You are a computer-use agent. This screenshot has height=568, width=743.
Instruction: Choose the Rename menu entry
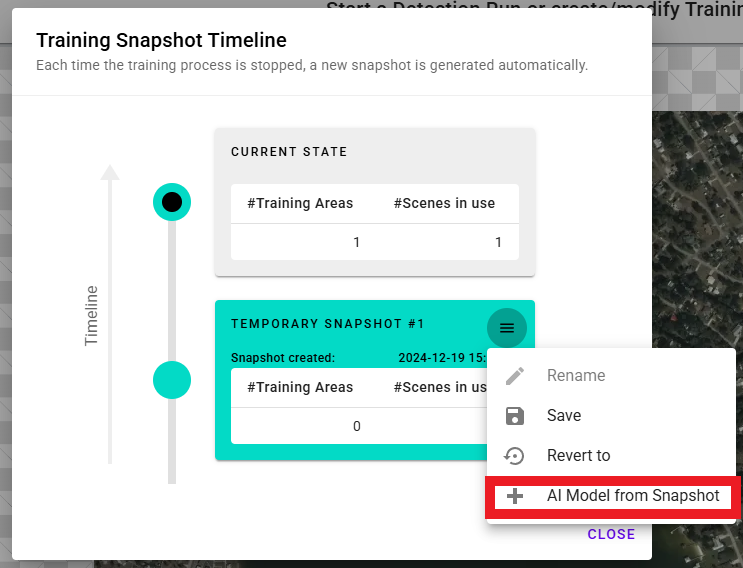pos(576,376)
